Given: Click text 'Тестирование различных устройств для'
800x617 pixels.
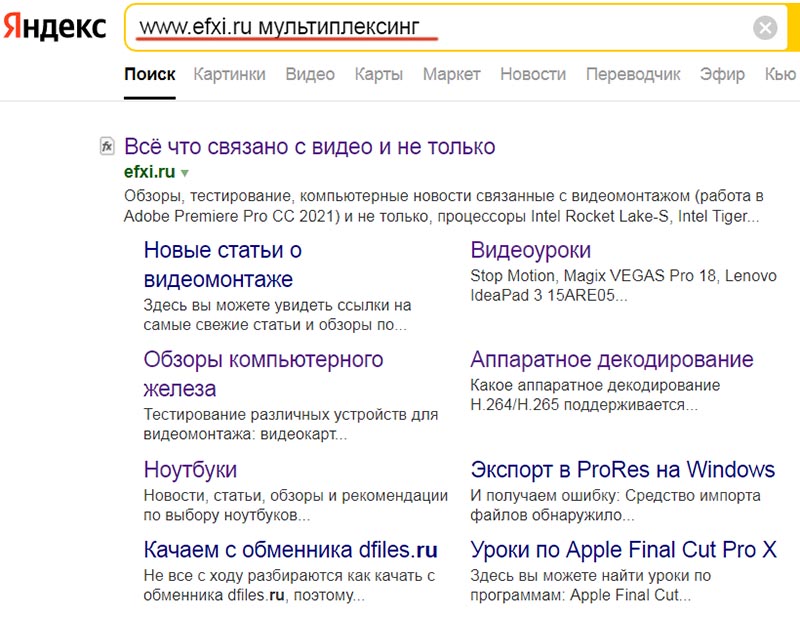Looking at the screenshot, I should (291, 414).
